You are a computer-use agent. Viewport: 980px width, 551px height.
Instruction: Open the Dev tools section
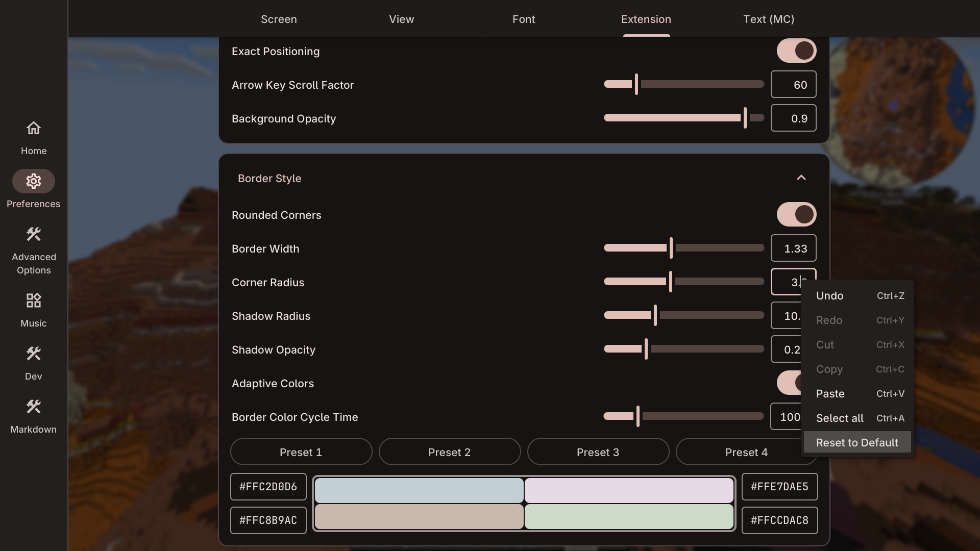click(x=33, y=354)
